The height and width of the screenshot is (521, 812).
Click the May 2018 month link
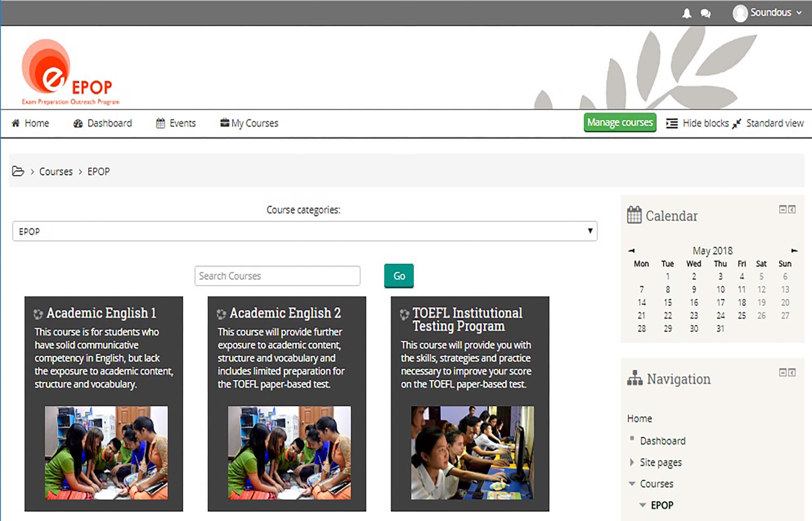(712, 251)
